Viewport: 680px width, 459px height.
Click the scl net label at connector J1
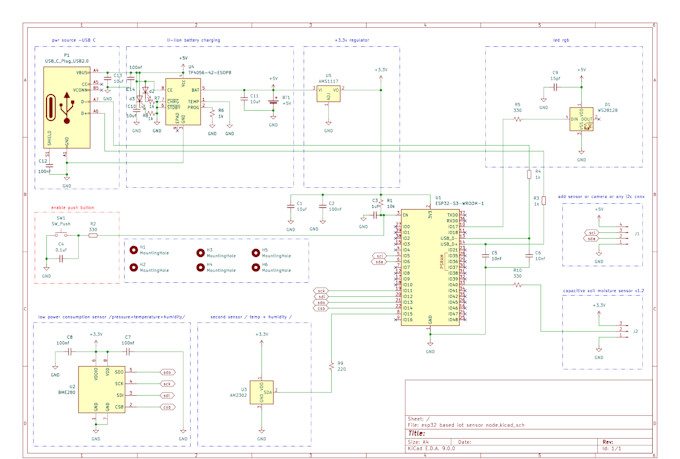coord(592,233)
